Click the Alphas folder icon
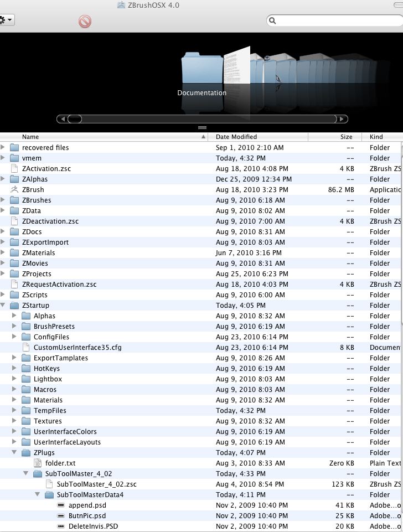 pos(26,316)
